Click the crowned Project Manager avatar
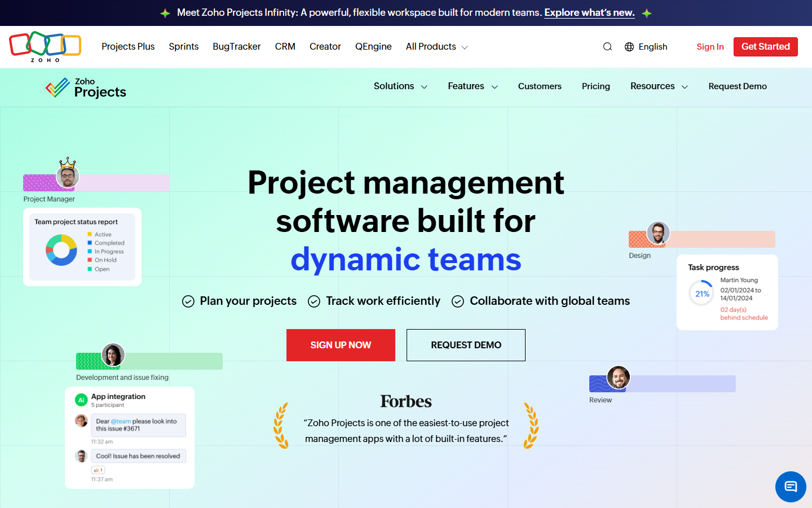The width and height of the screenshot is (812, 508). [x=68, y=175]
